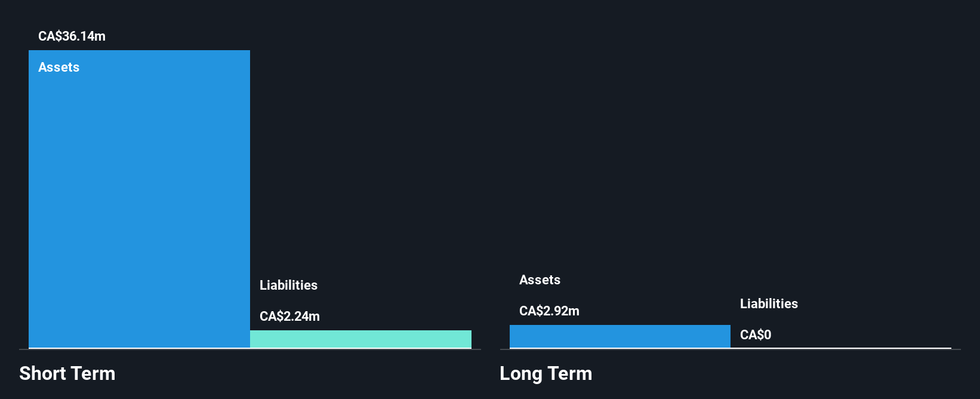Click the word Term in the Long Term heading
Viewport: 980px width, 399px height.
[570, 374]
